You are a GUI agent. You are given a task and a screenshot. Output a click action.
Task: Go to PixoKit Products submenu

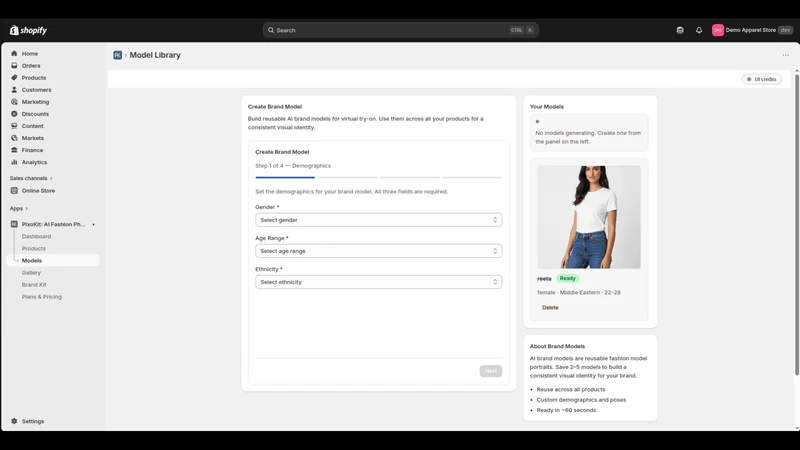click(x=34, y=248)
